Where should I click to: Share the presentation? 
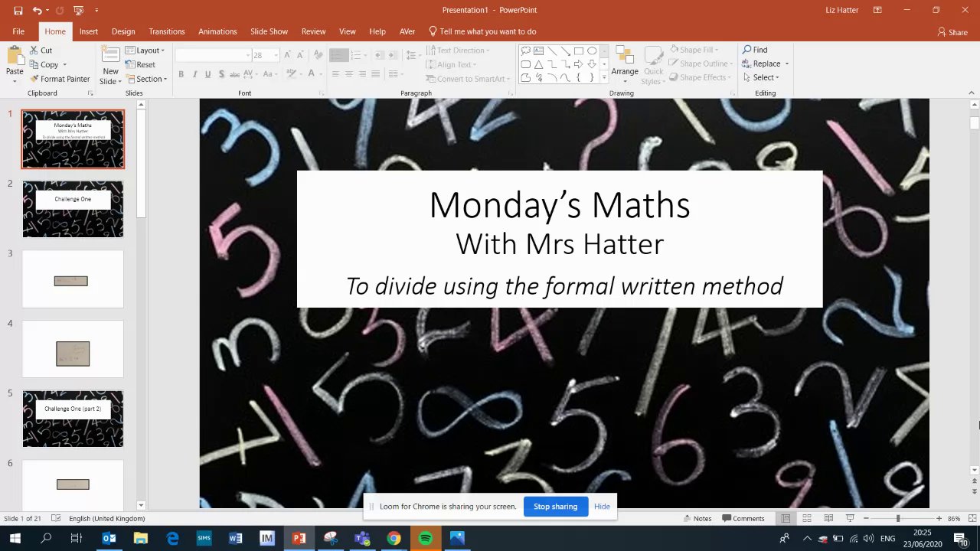[x=952, y=32]
